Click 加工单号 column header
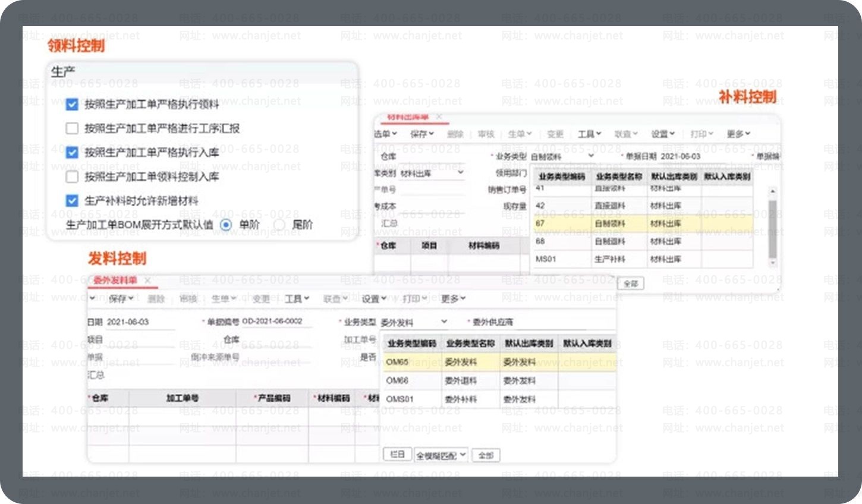The width and height of the screenshot is (862, 504). 183,398
